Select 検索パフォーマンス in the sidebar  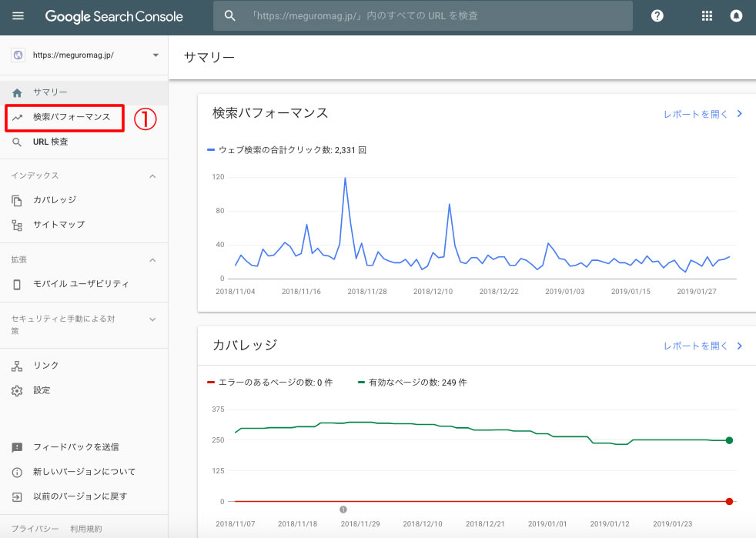[71, 118]
